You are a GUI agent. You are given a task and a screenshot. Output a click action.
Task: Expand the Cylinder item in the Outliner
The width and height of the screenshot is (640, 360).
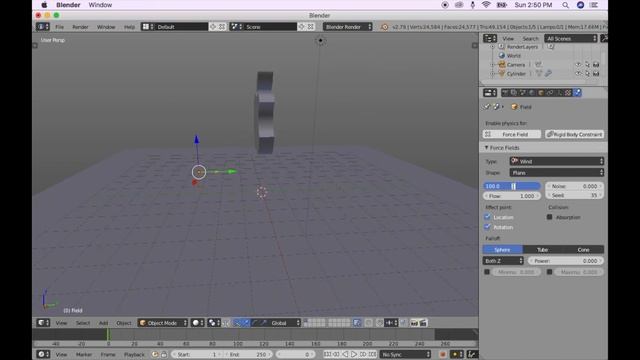tap(492, 73)
